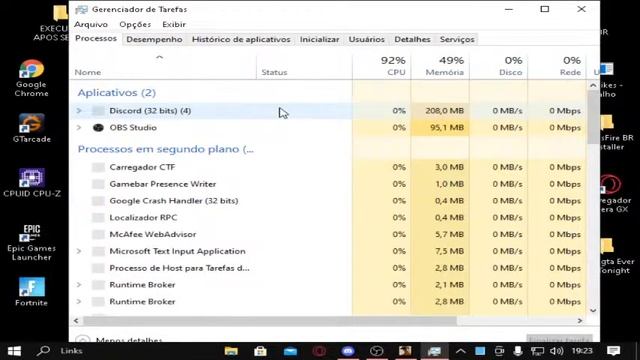Screen dimensions: 640x360
Task: Open Microsoft Store from taskbar
Action: click(260, 351)
